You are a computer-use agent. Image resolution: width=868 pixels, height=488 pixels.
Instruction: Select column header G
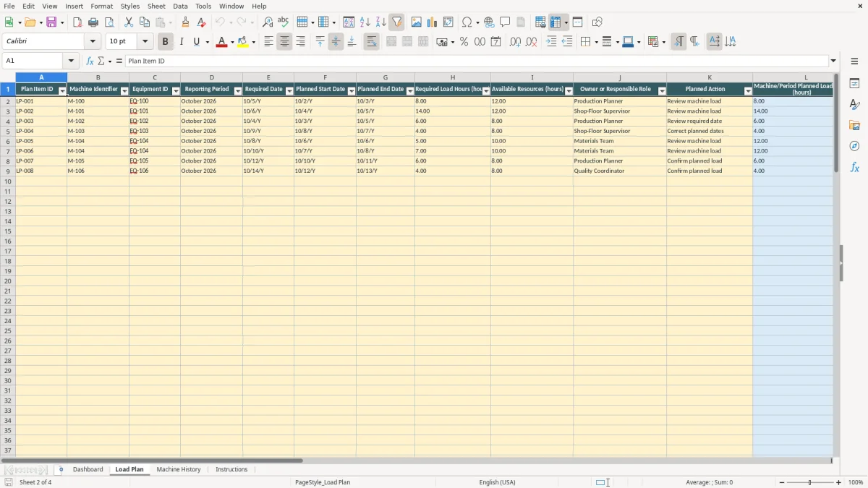tap(385, 77)
